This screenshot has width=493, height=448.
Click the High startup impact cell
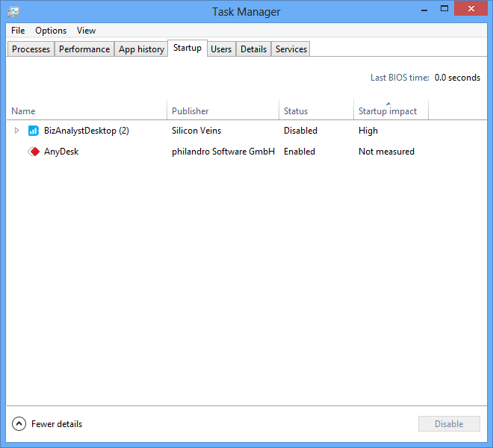coord(368,131)
